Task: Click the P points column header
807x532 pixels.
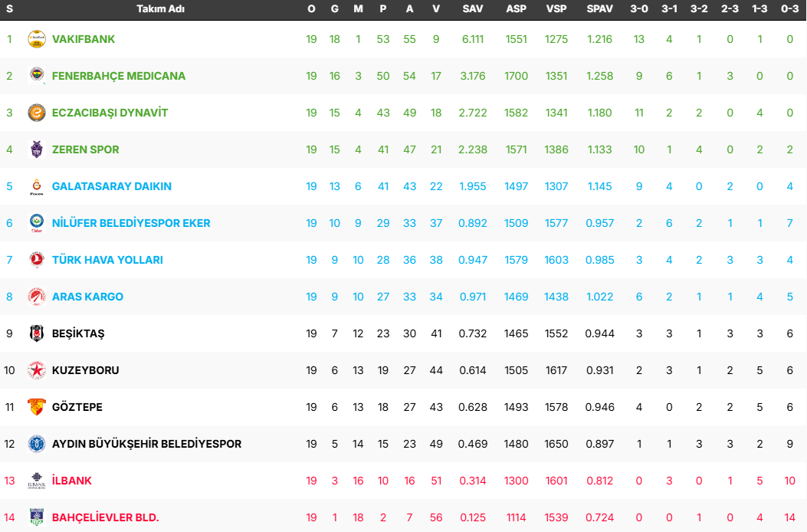Action: point(383,9)
